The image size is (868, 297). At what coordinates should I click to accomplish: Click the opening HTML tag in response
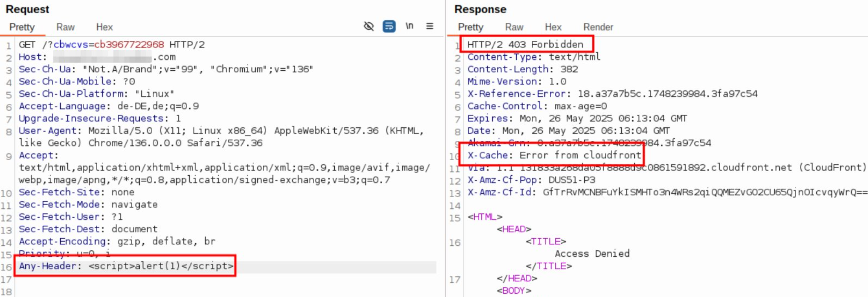click(x=485, y=217)
